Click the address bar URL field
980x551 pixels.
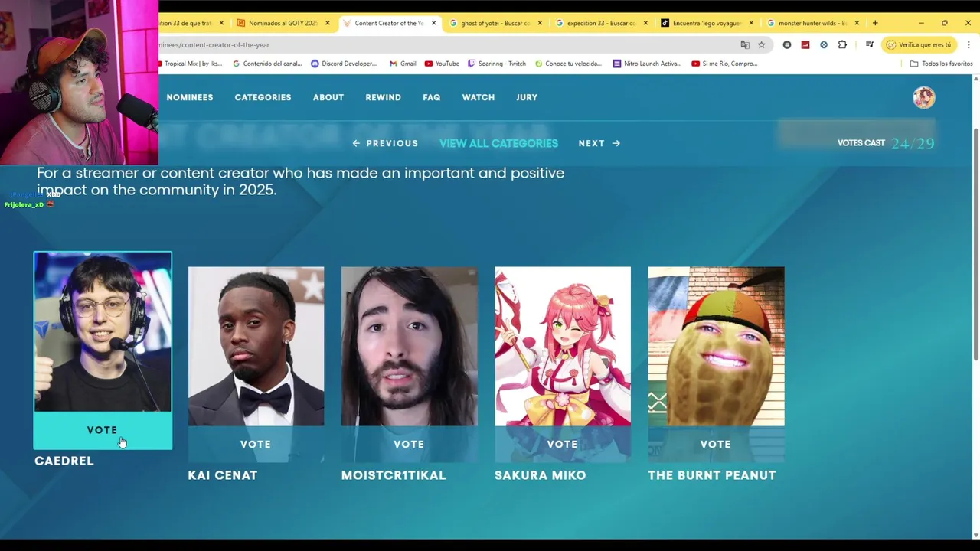tap(444, 44)
